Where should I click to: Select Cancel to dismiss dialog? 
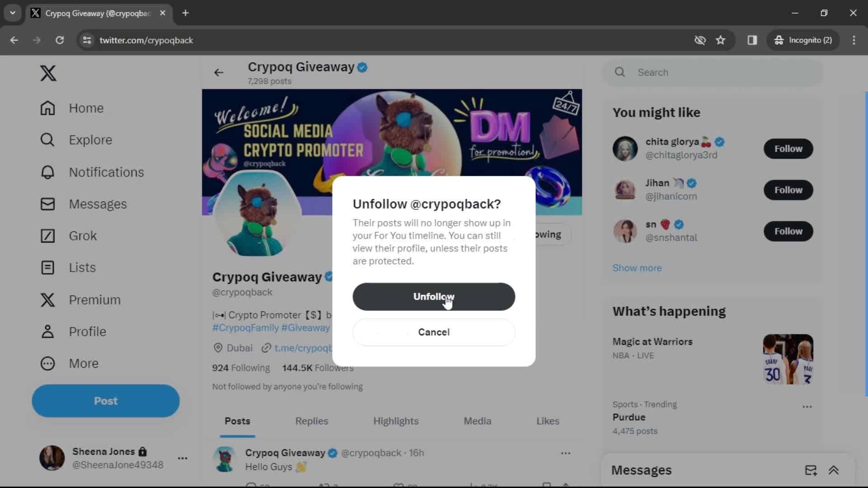434,332
